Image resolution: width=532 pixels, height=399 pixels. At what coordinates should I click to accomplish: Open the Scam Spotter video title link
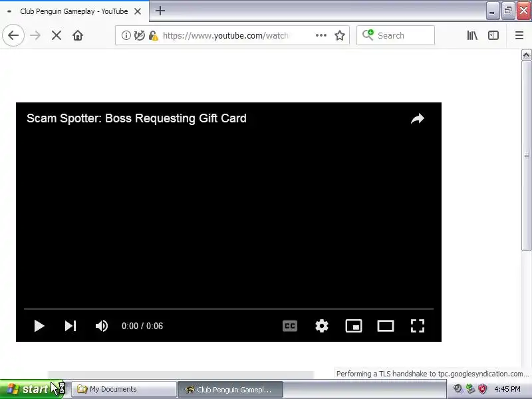(136, 118)
